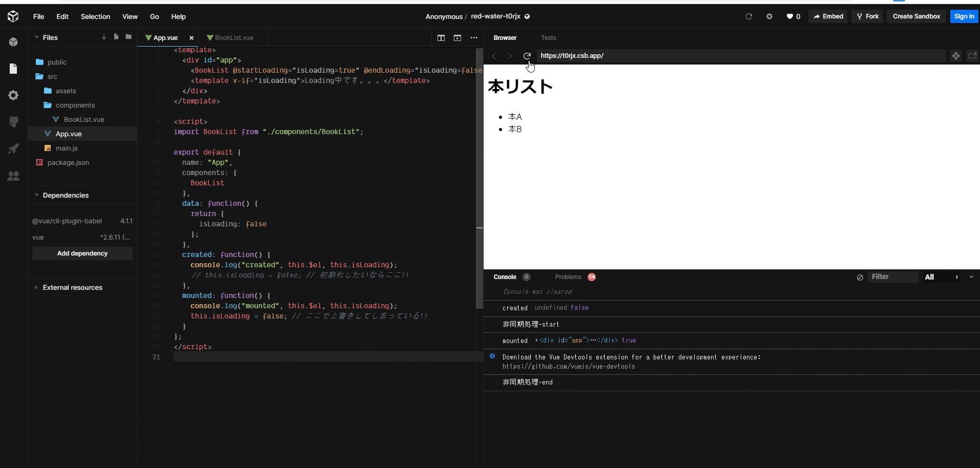Collapse the console panel chevron
This screenshot has width=980, height=468.
coord(971,277)
